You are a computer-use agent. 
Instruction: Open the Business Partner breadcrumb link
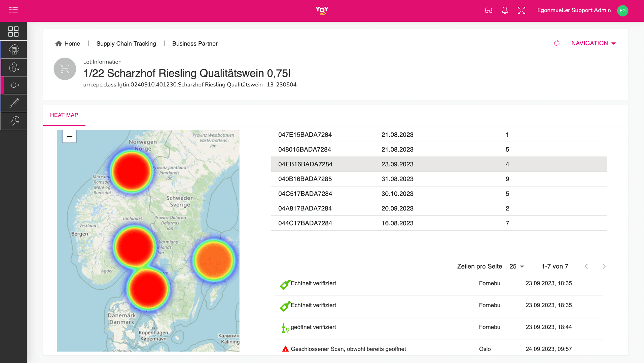[195, 43]
